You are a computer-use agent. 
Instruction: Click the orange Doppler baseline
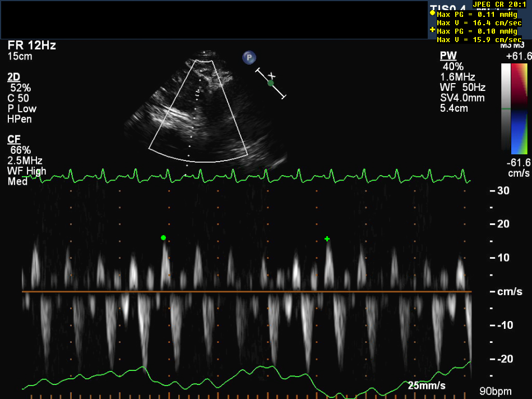coord(247,292)
